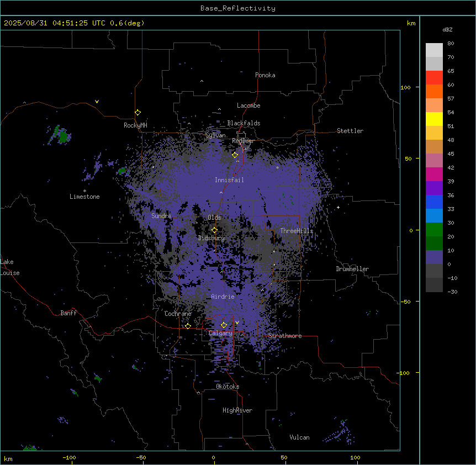Click the yellow diamond marker near Olds

(x=214, y=230)
